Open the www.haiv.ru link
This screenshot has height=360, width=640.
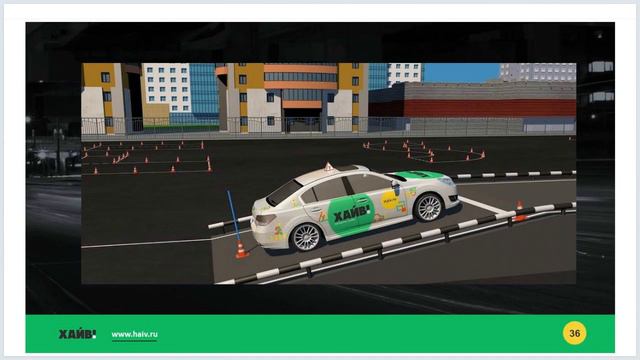point(134,334)
